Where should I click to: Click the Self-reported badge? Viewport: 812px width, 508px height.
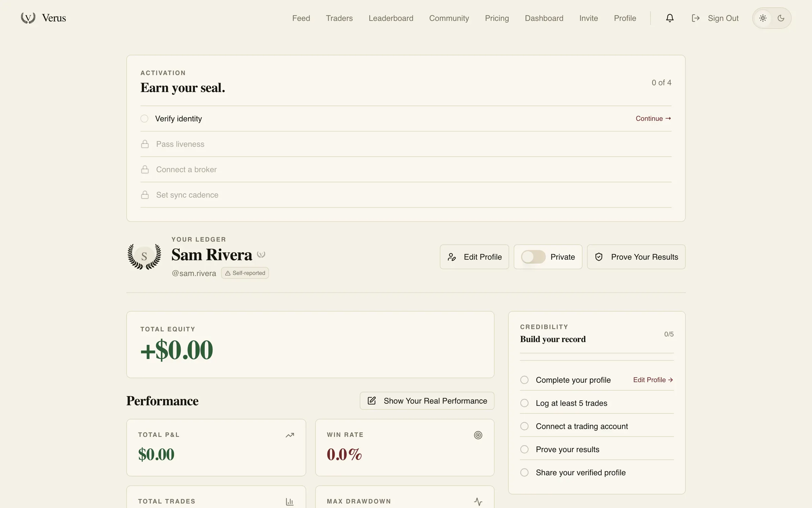coord(245,273)
